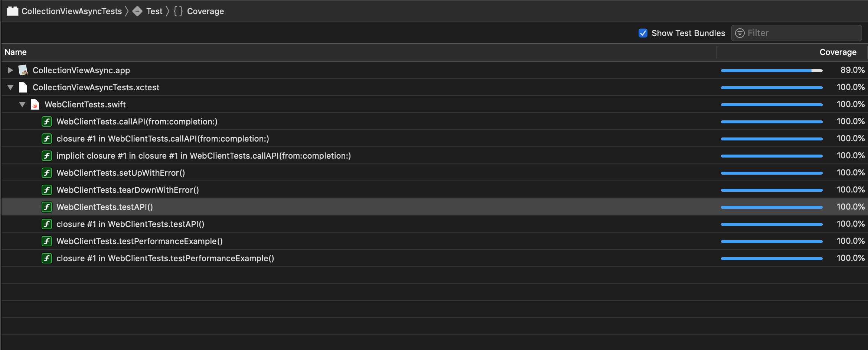Click function icon for closure #1 in callAPI
868x350 pixels.
(x=46, y=139)
